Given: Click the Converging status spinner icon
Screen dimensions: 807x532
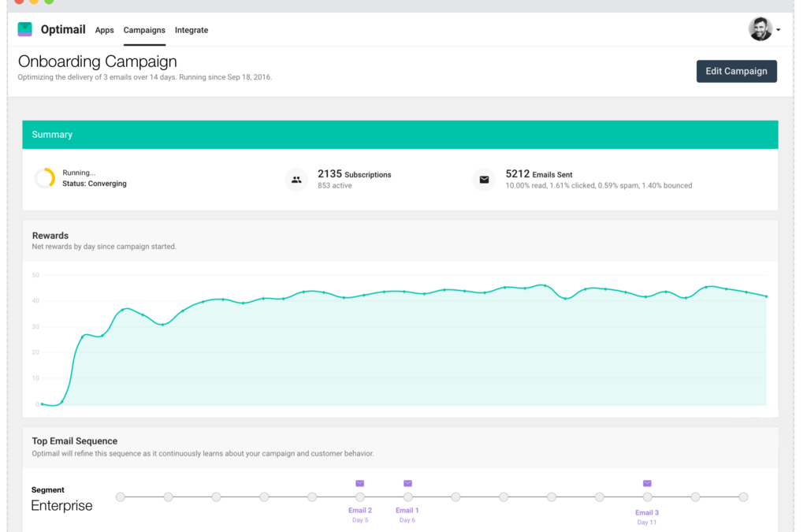Looking at the screenshot, I should click(44, 177).
